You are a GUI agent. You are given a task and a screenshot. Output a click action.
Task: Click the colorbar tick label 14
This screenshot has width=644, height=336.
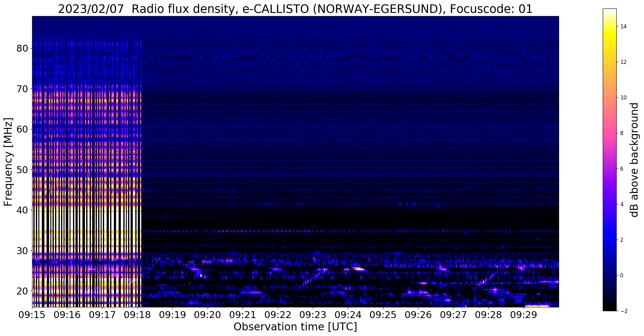(x=623, y=26)
